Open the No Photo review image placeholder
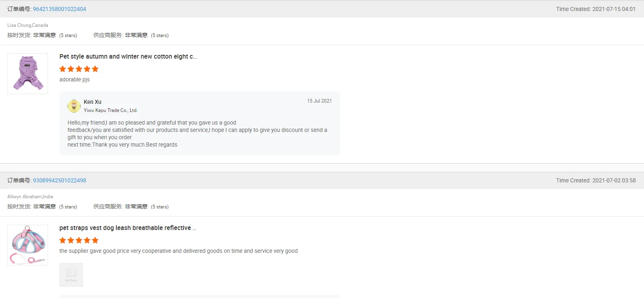Viewport: 644px width, 298px height. tap(71, 274)
